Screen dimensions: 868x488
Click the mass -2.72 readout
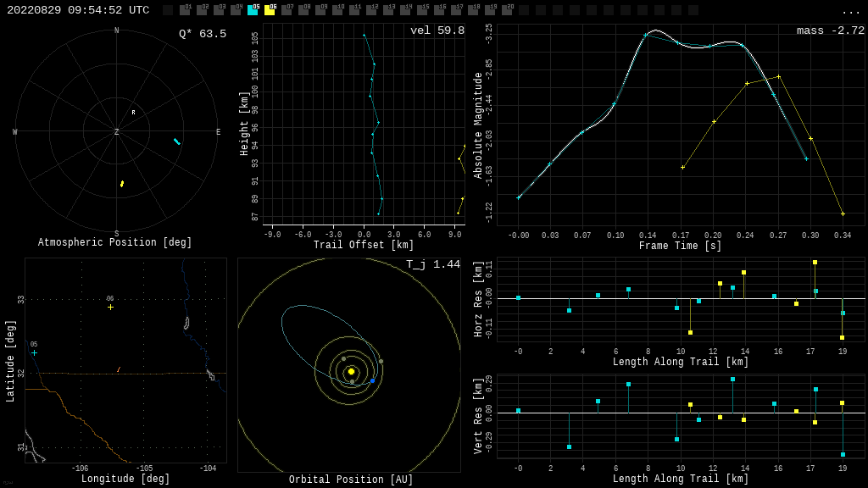[831, 30]
